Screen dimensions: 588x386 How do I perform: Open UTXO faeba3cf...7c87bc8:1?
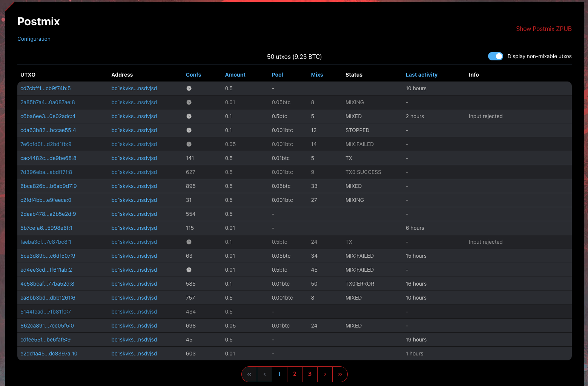tap(46, 242)
